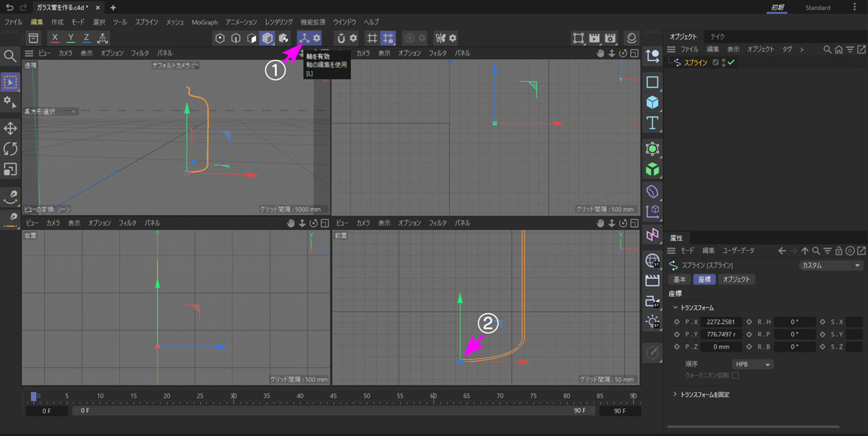The height and width of the screenshot is (436, 868).
Task: Click the cube primitive icon
Action: tap(652, 102)
